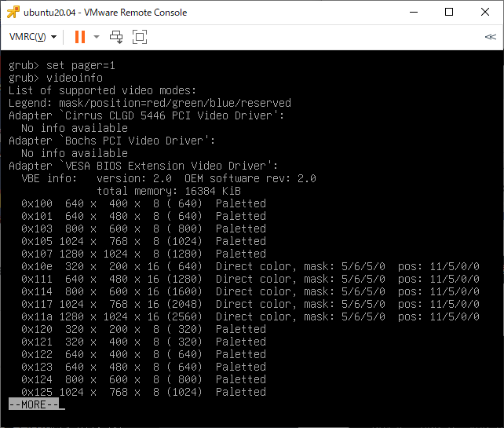This screenshot has width=504, height=428.
Task: Click the 0x100 video mode row
Action: click(144, 203)
